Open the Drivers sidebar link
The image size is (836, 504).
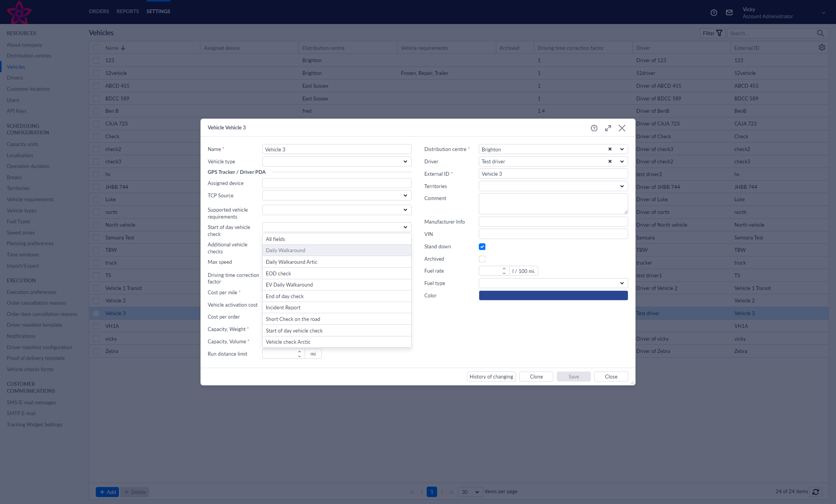(x=15, y=78)
